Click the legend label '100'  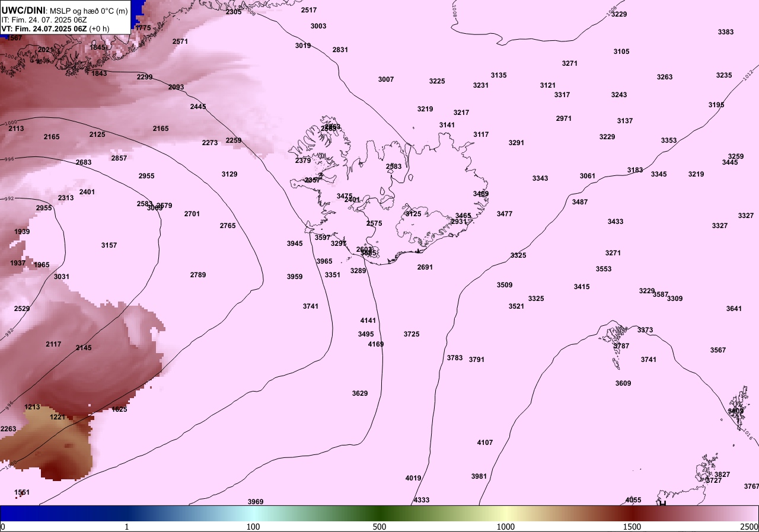point(253,527)
